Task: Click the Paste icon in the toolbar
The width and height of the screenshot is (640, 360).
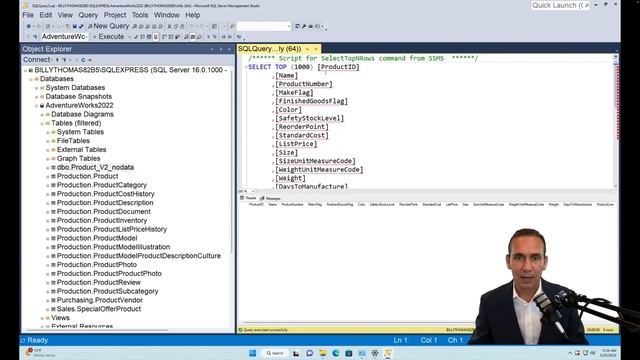Action: (182, 26)
